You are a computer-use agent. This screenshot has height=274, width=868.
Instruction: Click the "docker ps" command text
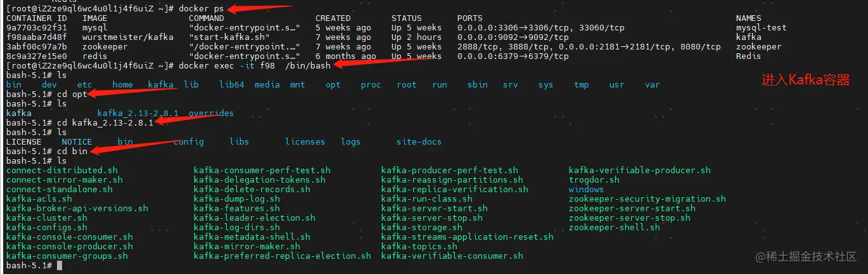click(201, 8)
